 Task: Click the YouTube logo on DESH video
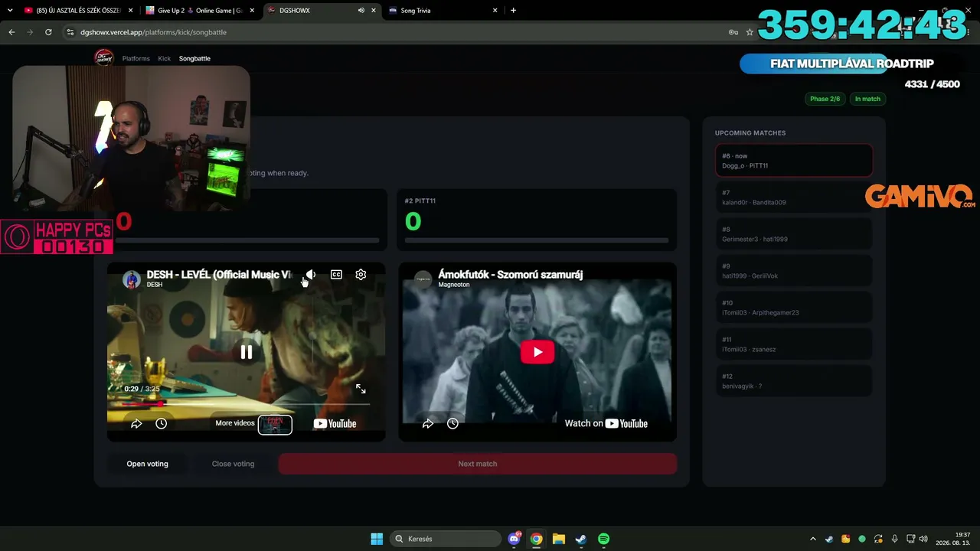335,423
